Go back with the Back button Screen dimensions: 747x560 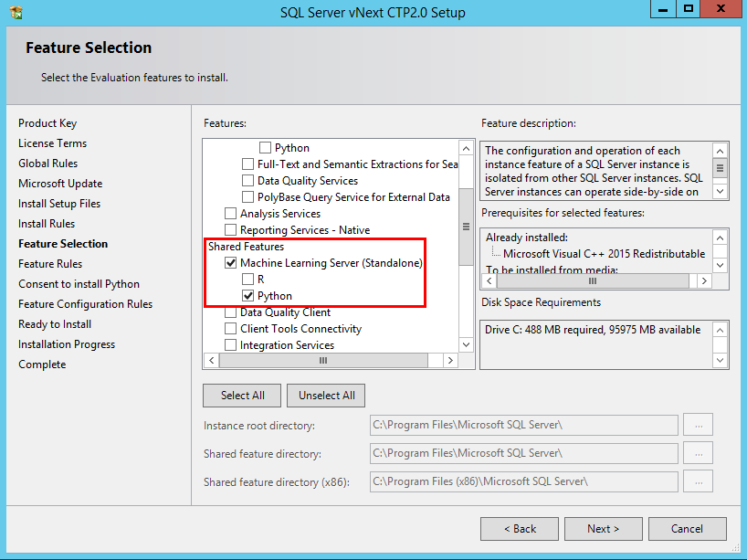[520, 529]
